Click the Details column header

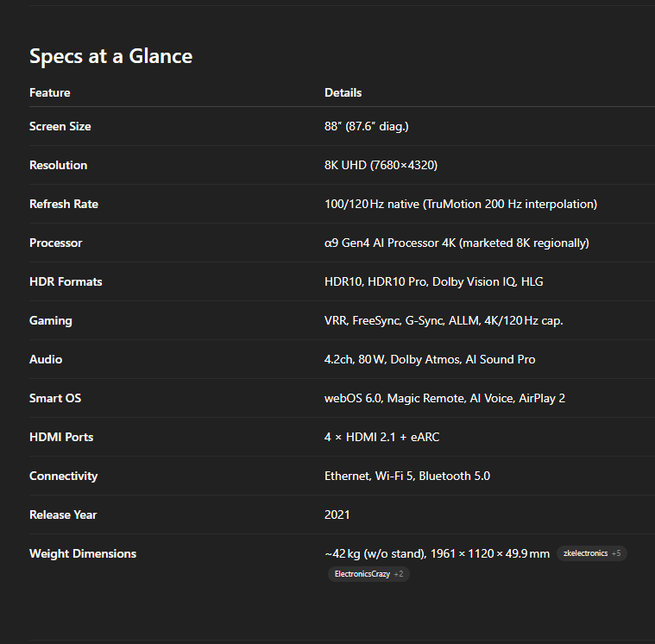(x=343, y=92)
